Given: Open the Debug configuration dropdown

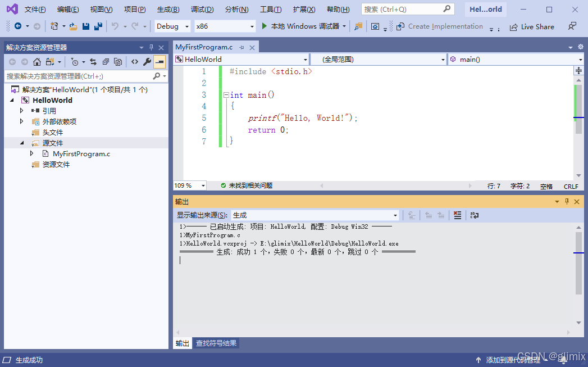Looking at the screenshot, I should (x=172, y=26).
